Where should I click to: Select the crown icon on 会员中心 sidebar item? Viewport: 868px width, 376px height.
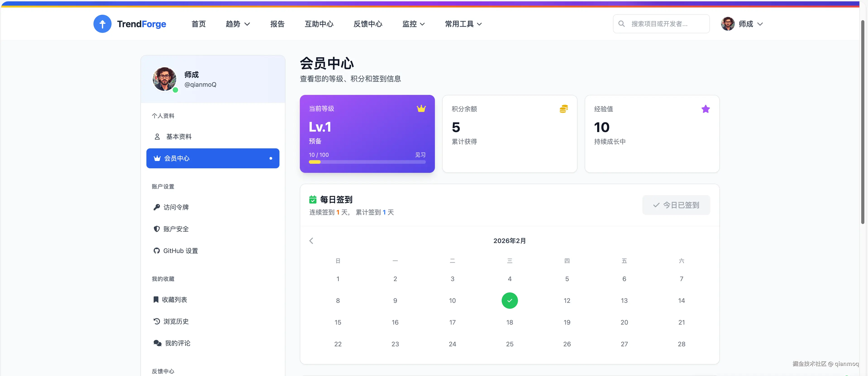click(157, 158)
